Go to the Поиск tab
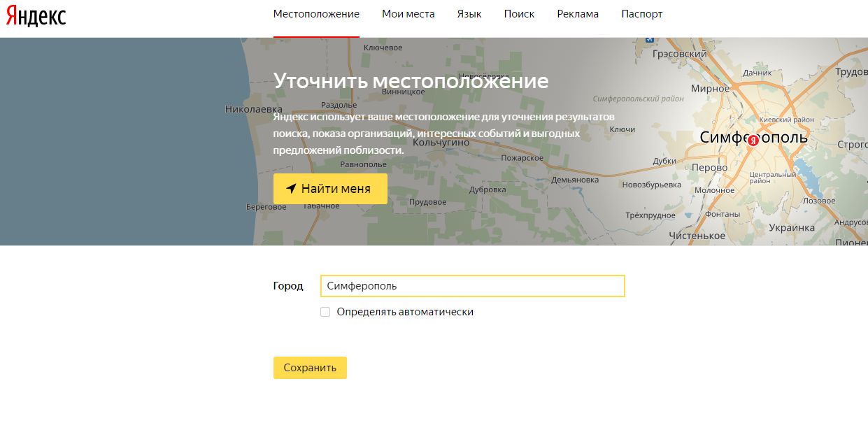This screenshot has height=444, width=868. click(x=519, y=14)
